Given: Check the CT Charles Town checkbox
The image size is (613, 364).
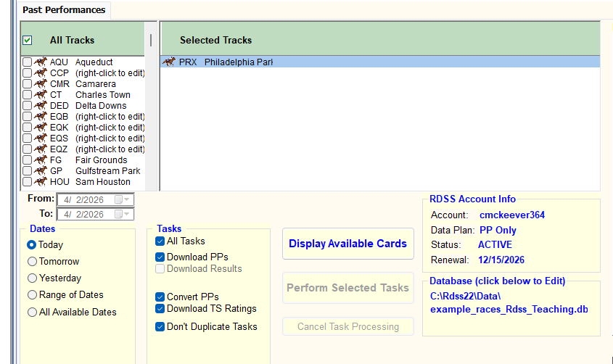Looking at the screenshot, I should [x=27, y=95].
